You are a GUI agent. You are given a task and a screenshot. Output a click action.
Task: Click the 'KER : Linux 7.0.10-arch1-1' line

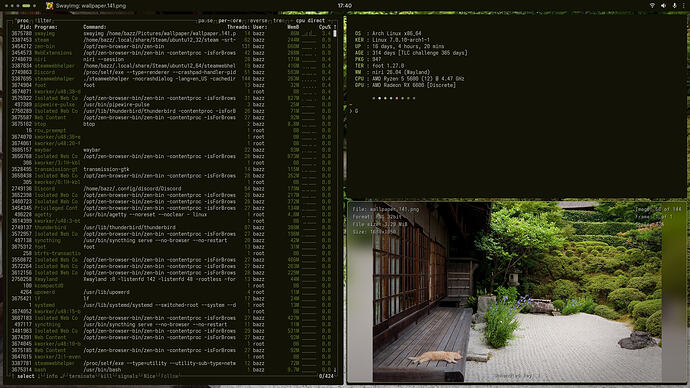[392, 40]
